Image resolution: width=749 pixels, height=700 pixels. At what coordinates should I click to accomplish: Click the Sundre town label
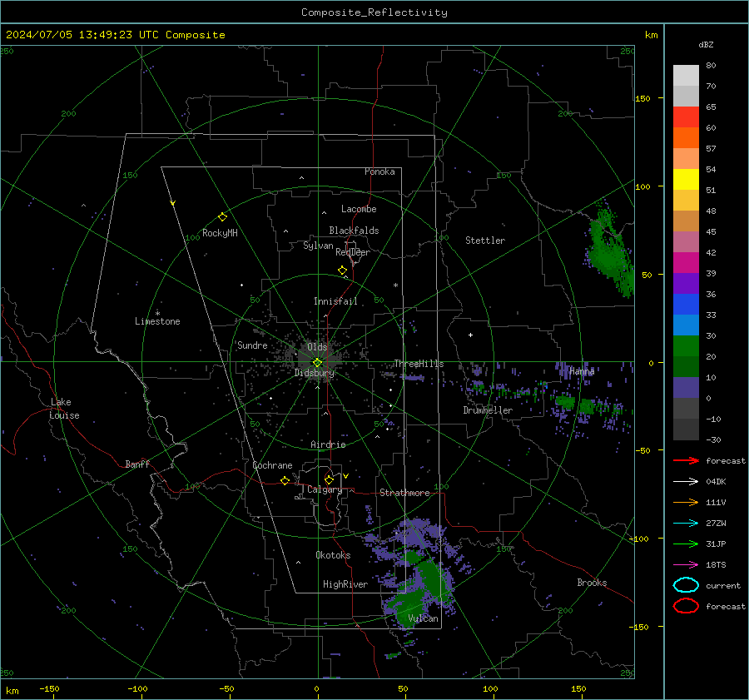click(252, 345)
